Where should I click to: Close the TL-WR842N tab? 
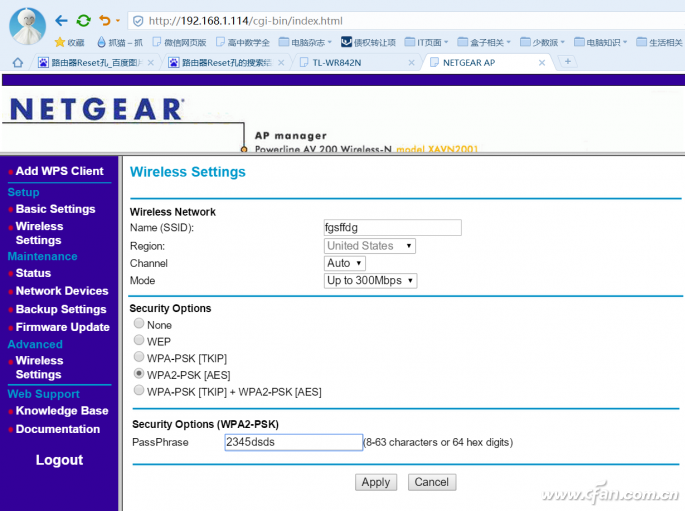click(x=412, y=63)
